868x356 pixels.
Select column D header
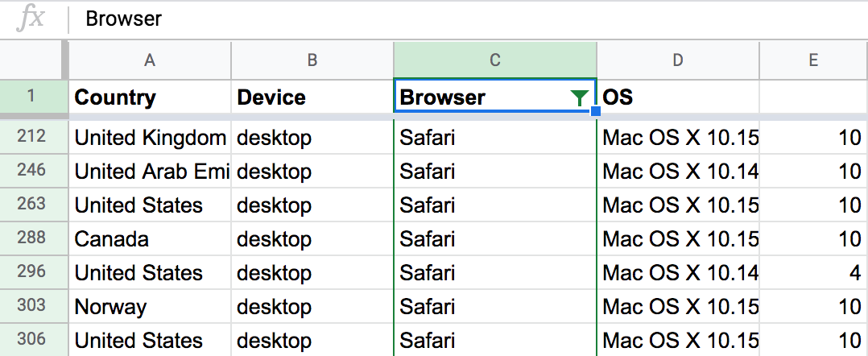pos(678,59)
